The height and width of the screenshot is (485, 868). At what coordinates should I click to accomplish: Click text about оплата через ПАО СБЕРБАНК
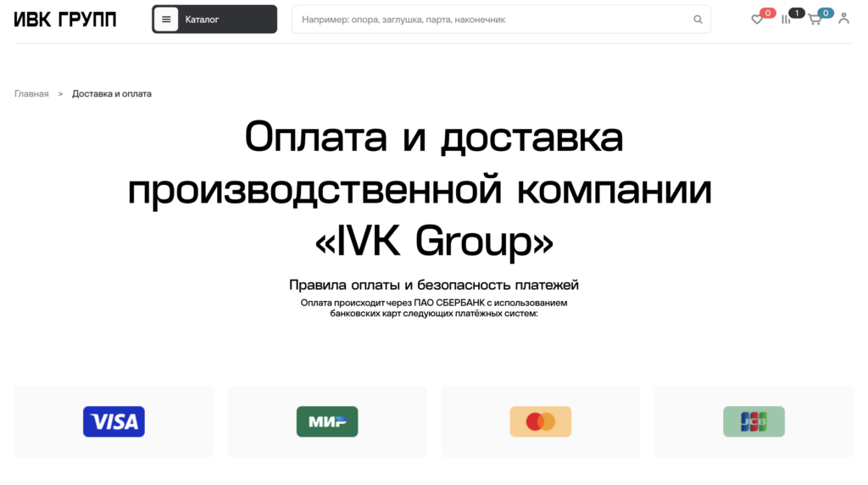434,308
